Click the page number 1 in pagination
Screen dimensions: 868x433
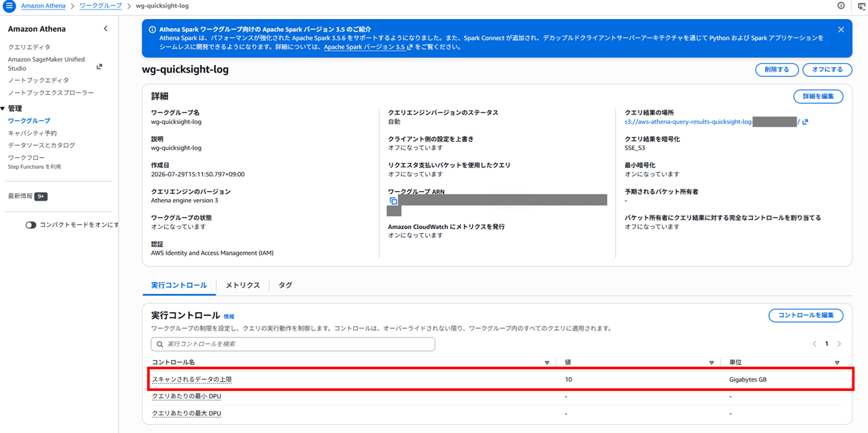pos(827,344)
